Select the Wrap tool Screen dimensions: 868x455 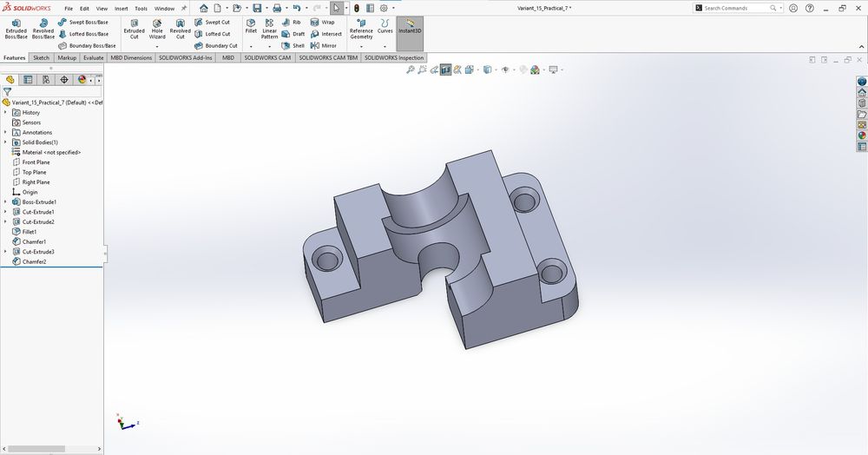click(x=323, y=22)
